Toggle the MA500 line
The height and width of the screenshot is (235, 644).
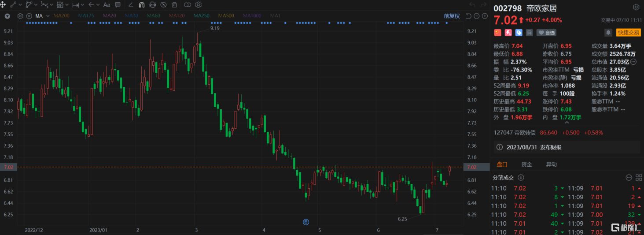226,16
